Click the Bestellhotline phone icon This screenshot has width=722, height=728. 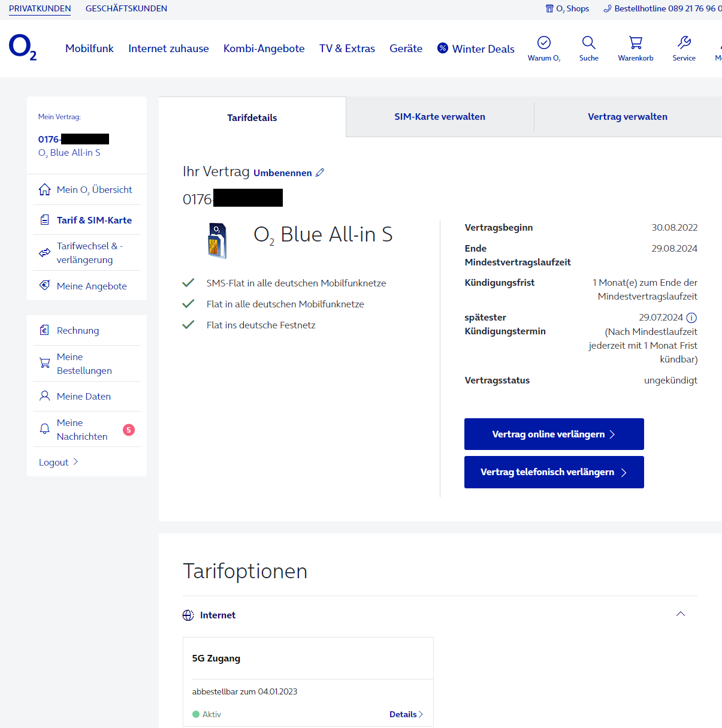[608, 8]
